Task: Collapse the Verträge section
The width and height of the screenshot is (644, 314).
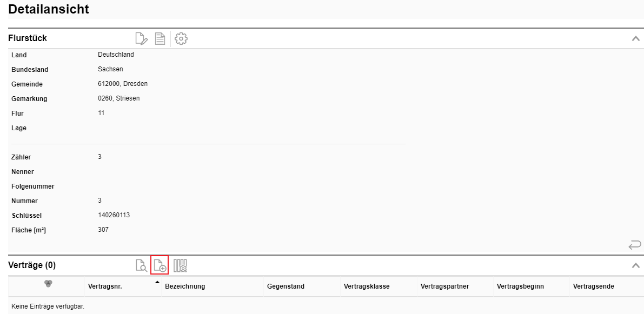Action: tap(636, 265)
